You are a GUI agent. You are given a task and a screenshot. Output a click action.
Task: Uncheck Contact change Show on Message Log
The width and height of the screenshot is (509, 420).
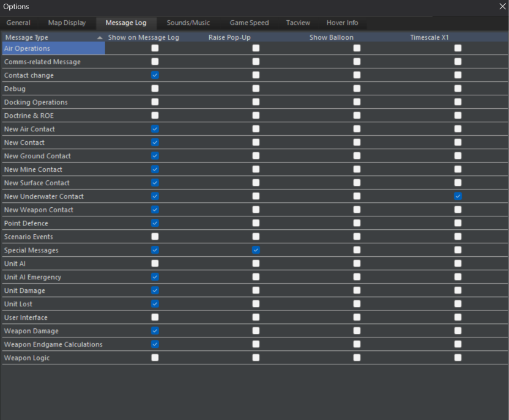tap(155, 75)
